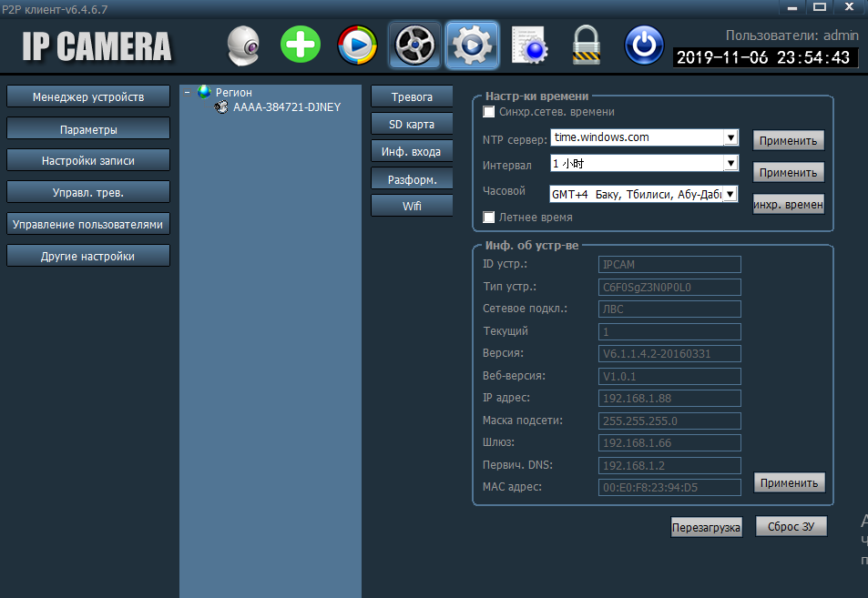Collapse the Регион tree node

(x=187, y=92)
